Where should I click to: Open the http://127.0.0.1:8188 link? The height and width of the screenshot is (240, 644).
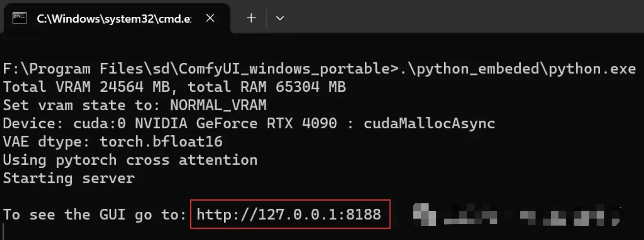point(289,214)
